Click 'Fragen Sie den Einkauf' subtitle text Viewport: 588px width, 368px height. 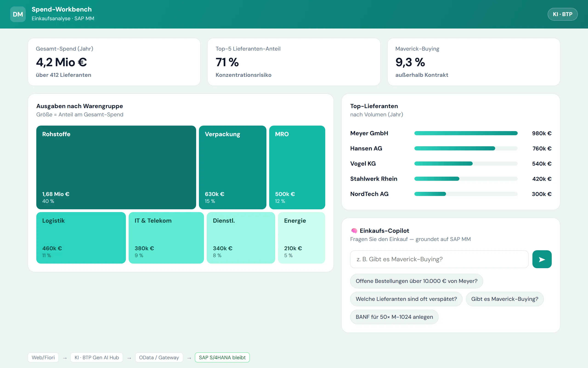(x=379, y=239)
